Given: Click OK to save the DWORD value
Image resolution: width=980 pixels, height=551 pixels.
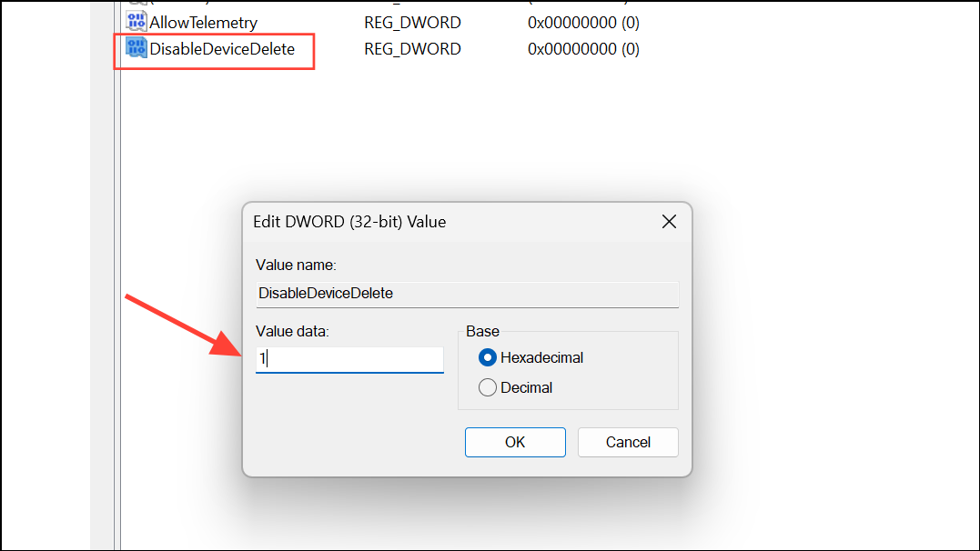Looking at the screenshot, I should tap(515, 442).
